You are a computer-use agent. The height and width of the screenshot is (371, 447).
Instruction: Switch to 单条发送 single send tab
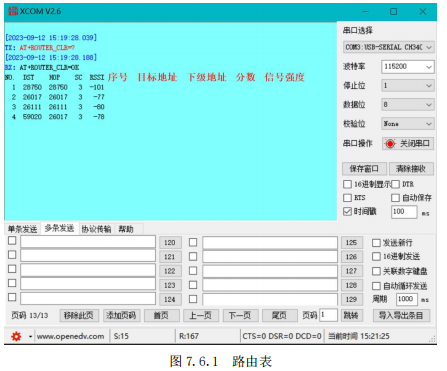[x=22, y=229]
